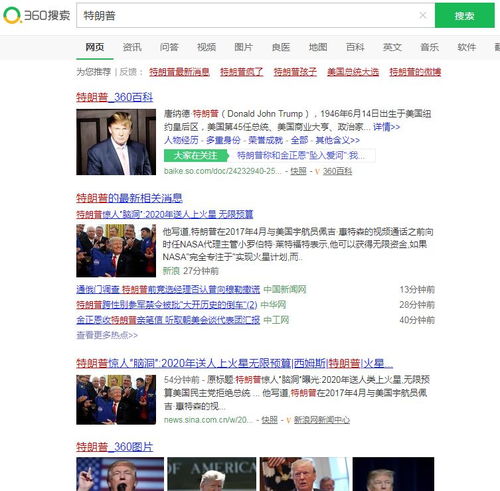Select the 音乐 tab

coord(429,47)
